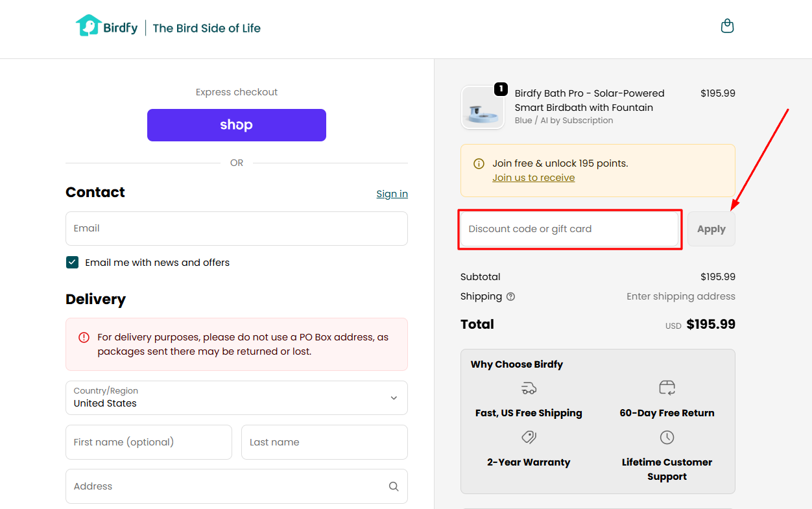Click the shipping help question mark icon

pyautogui.click(x=511, y=297)
